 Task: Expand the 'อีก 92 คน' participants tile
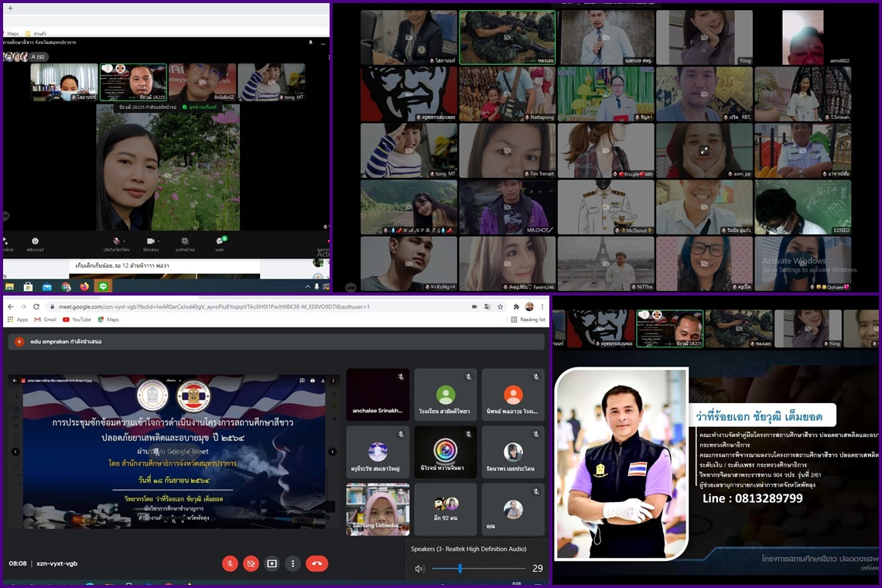446,508
